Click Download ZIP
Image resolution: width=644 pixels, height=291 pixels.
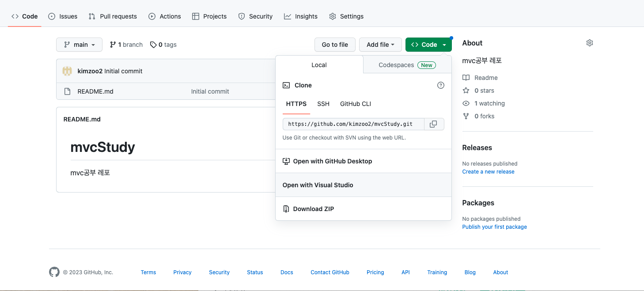pyautogui.click(x=363, y=209)
